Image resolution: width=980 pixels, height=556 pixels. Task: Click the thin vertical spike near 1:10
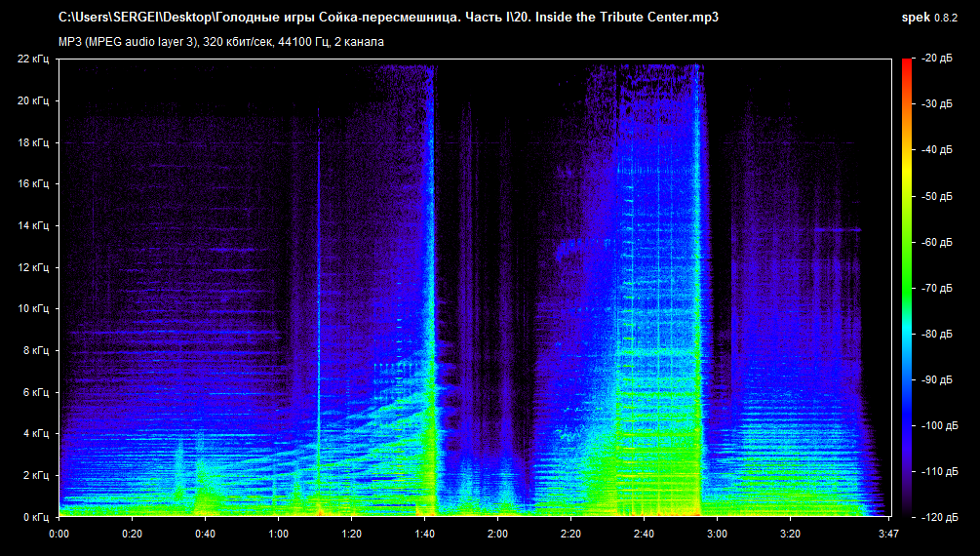point(319,313)
